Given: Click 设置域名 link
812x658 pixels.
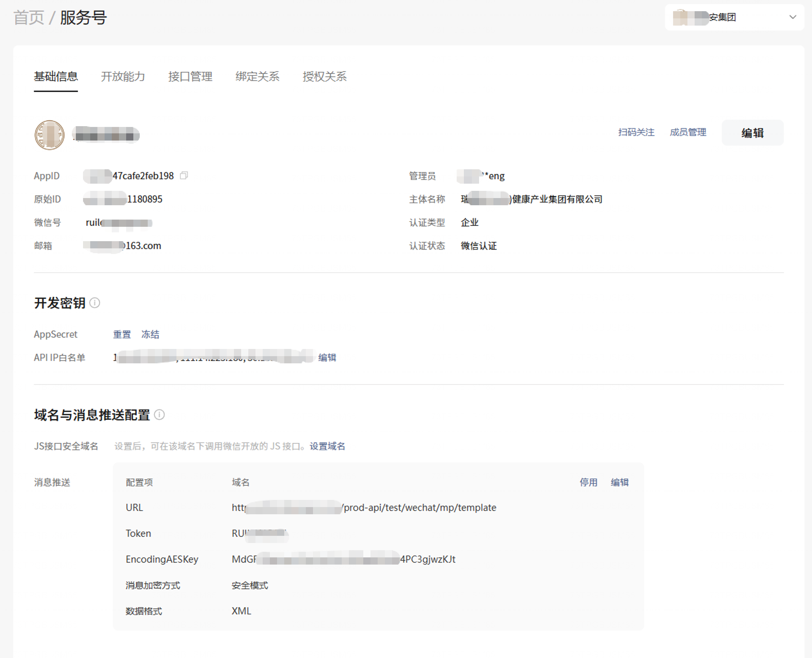Looking at the screenshot, I should pyautogui.click(x=327, y=446).
